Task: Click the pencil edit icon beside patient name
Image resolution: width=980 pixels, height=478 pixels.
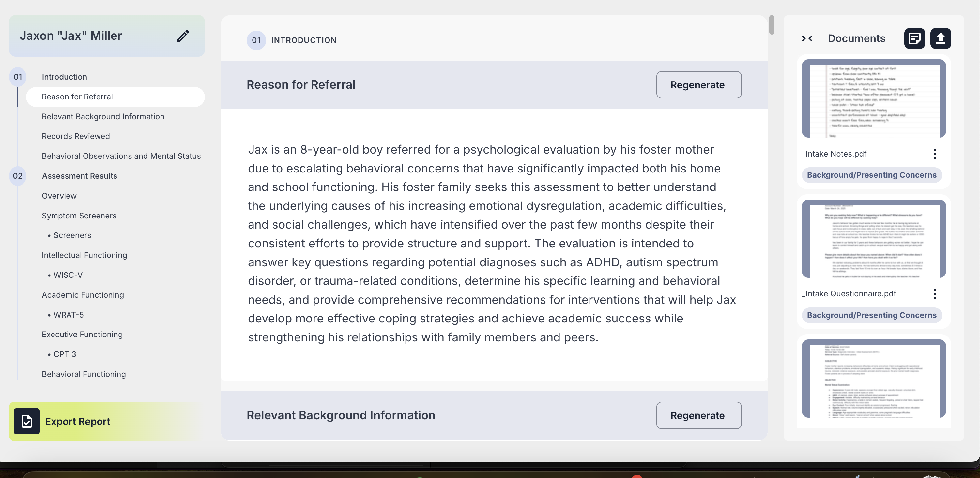Action: coord(183,36)
